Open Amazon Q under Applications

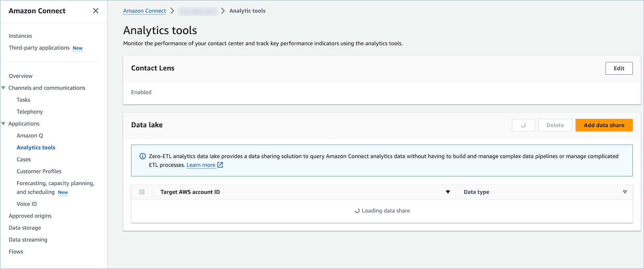(x=30, y=136)
